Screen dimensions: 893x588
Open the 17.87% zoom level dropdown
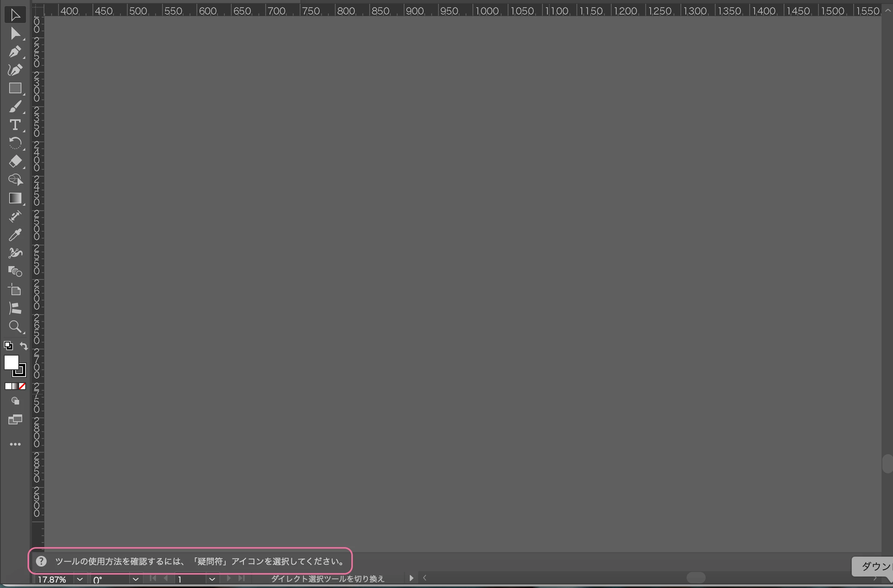tap(80, 579)
